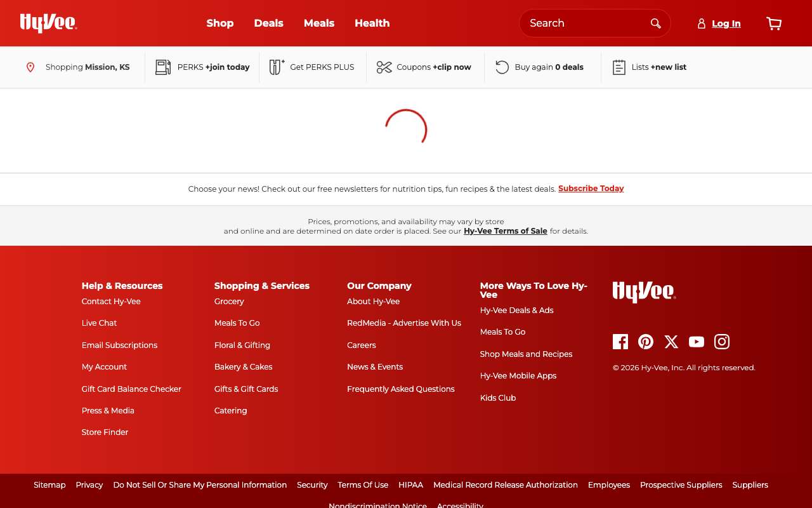This screenshot has height=508, width=812.
Task: Click Meals To Go under More Ways
Action: (x=503, y=332)
